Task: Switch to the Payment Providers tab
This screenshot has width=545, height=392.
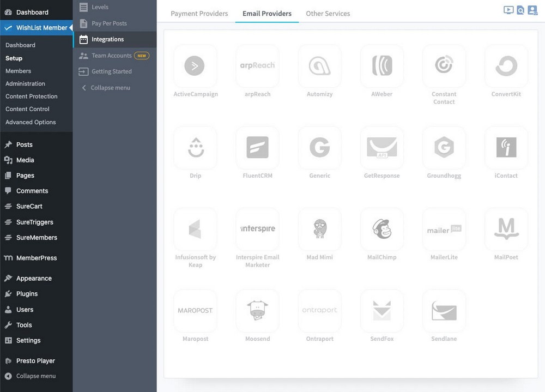Action: click(x=199, y=14)
